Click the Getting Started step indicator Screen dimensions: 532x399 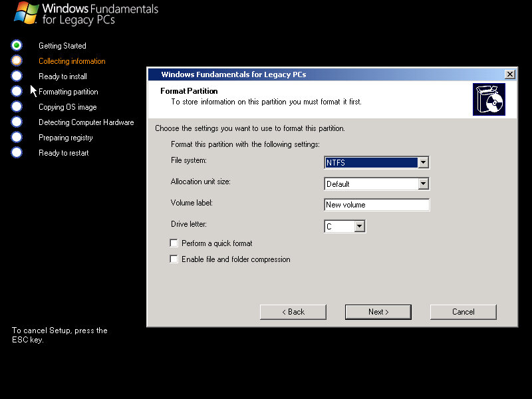point(17,45)
